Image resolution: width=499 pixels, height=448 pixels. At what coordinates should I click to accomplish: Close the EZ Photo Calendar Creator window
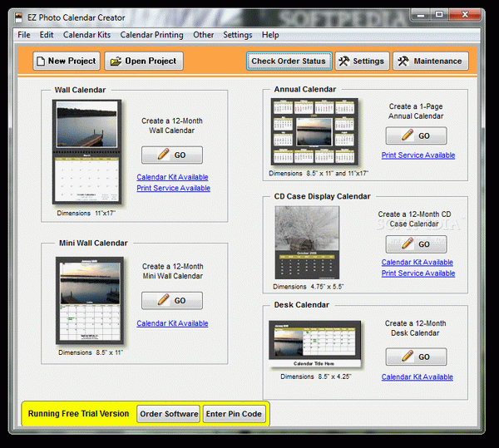465,14
